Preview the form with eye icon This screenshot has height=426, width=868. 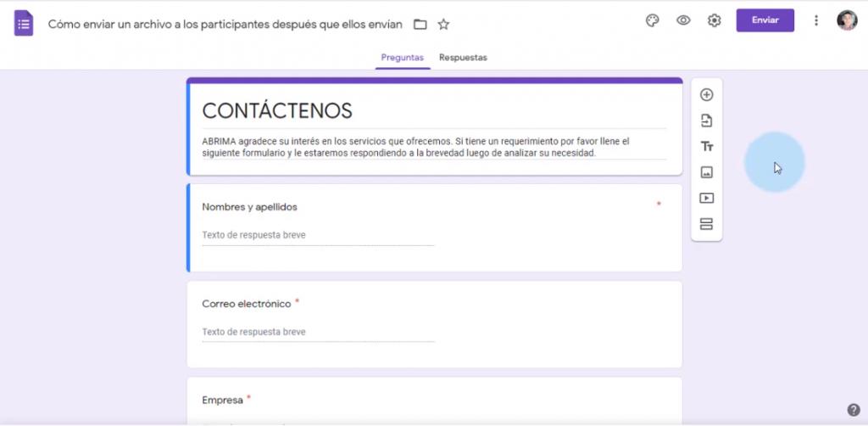683,21
